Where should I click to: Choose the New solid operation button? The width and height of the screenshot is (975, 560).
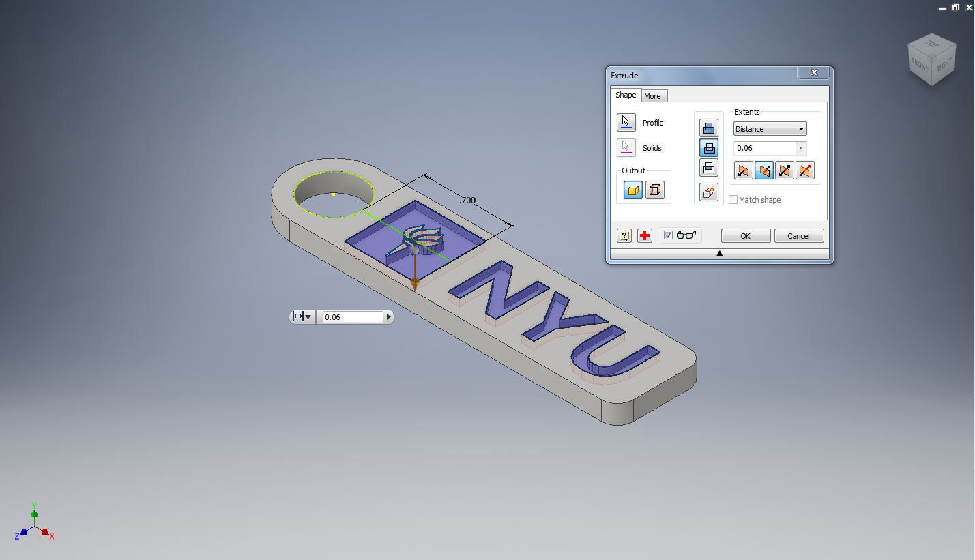pyautogui.click(x=709, y=192)
